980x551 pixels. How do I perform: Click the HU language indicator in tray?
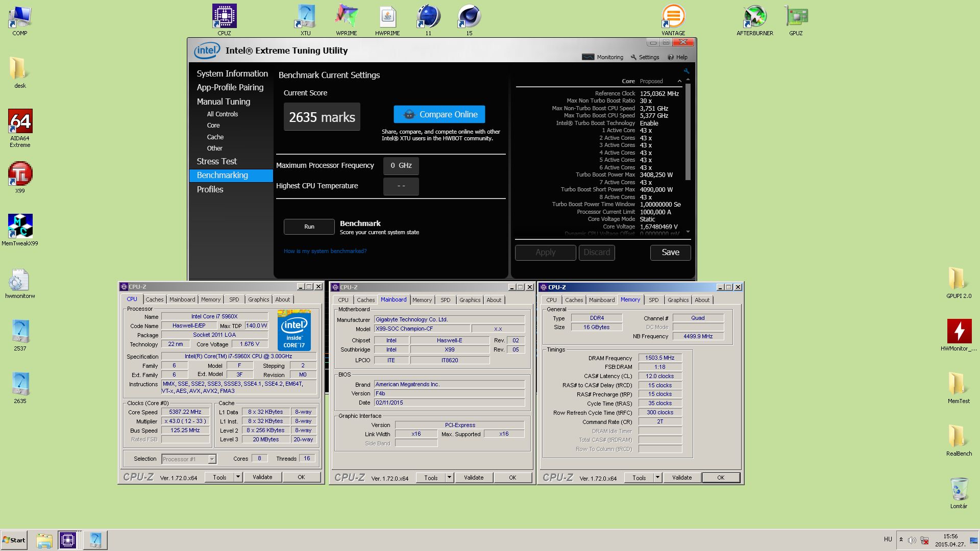(x=888, y=539)
